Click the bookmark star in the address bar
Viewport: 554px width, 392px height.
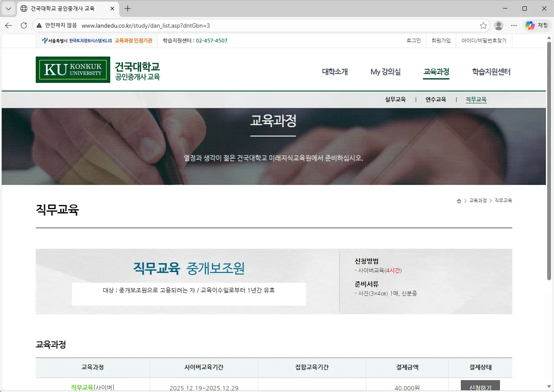[x=483, y=26]
